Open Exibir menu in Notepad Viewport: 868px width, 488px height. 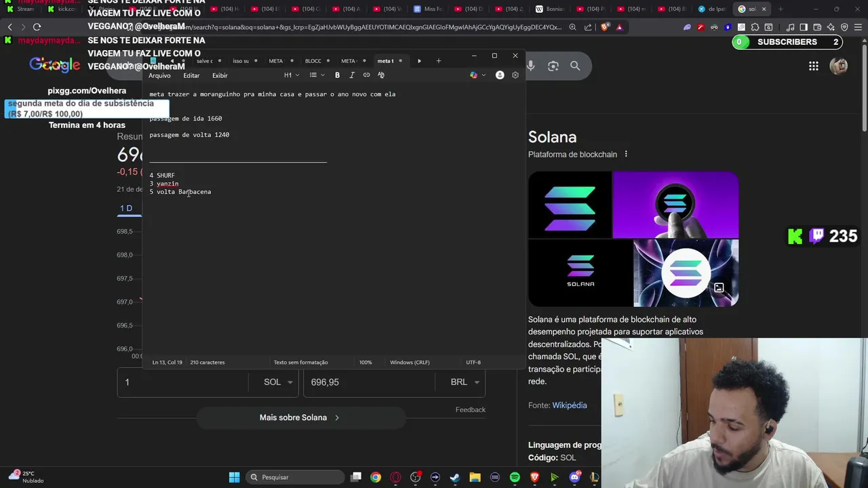220,75
